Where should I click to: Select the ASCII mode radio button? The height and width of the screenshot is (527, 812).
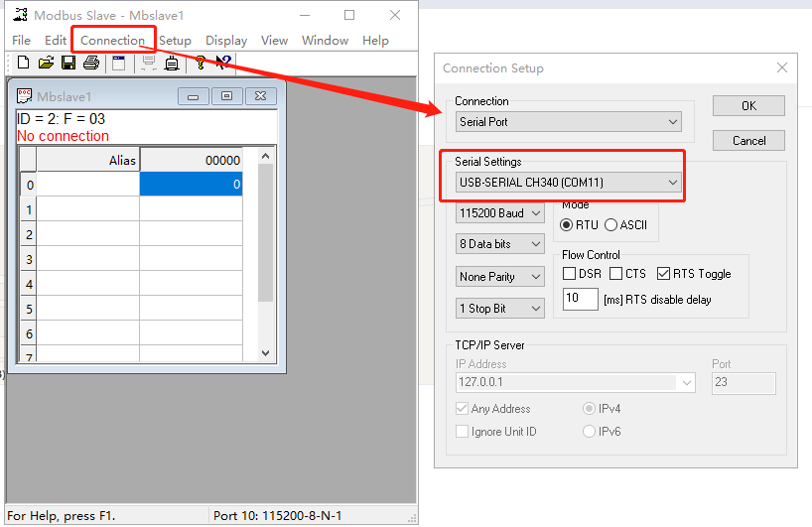click(611, 225)
